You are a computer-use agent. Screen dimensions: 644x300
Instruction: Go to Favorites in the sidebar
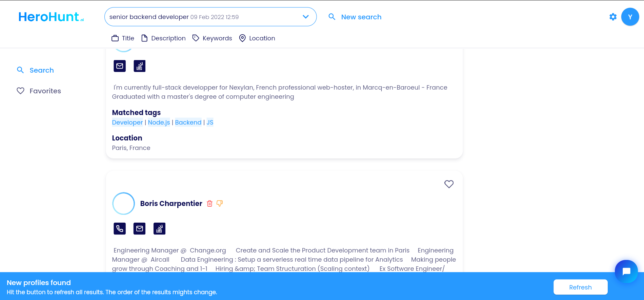click(39, 91)
